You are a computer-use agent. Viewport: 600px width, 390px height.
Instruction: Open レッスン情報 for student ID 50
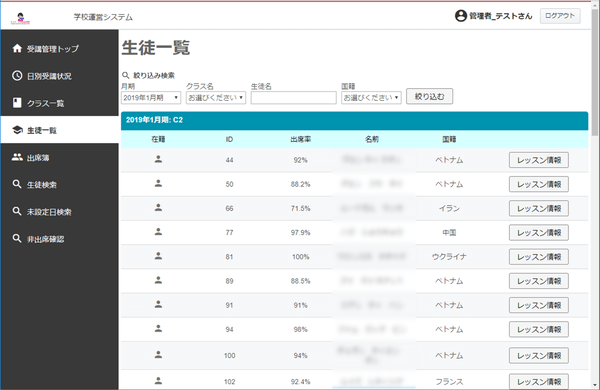(x=539, y=184)
